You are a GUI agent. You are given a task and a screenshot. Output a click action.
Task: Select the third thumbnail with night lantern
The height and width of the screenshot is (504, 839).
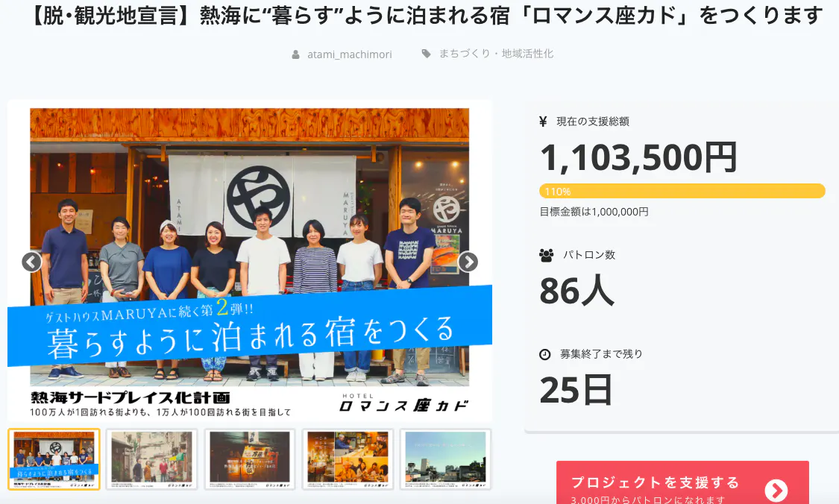250,459
